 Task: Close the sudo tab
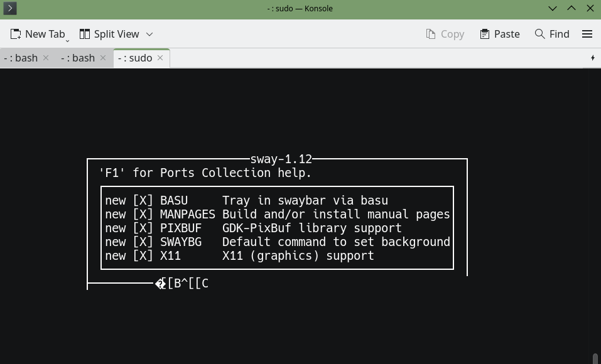pos(160,58)
